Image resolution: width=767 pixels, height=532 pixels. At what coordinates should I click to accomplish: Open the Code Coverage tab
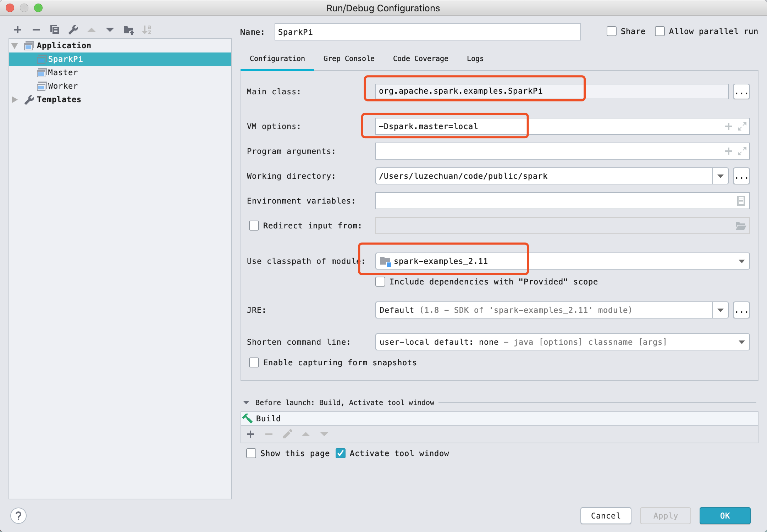[421, 59]
